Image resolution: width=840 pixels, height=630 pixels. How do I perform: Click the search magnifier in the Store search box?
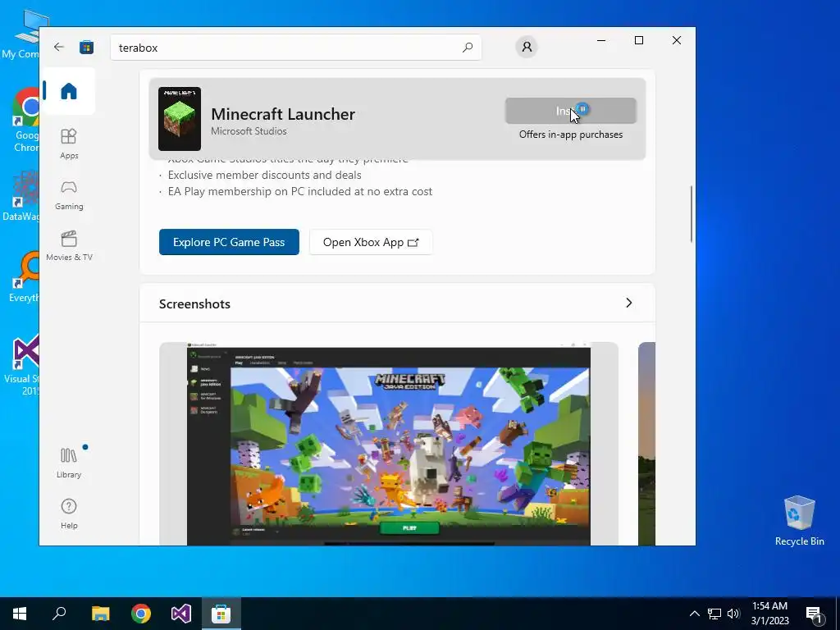pyautogui.click(x=467, y=47)
